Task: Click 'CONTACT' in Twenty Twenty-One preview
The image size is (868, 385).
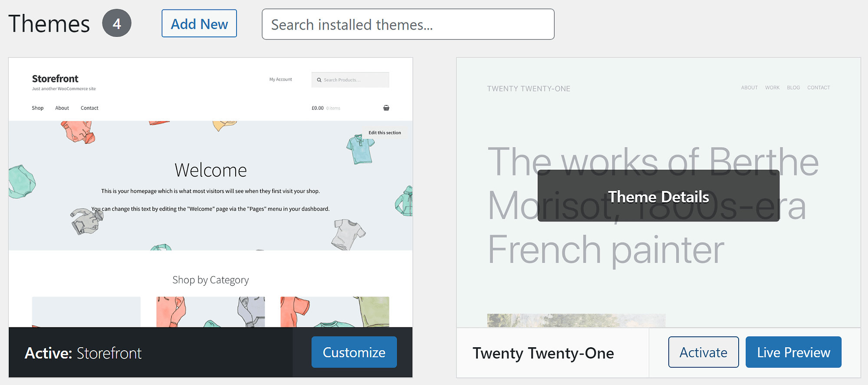Action: [x=819, y=88]
